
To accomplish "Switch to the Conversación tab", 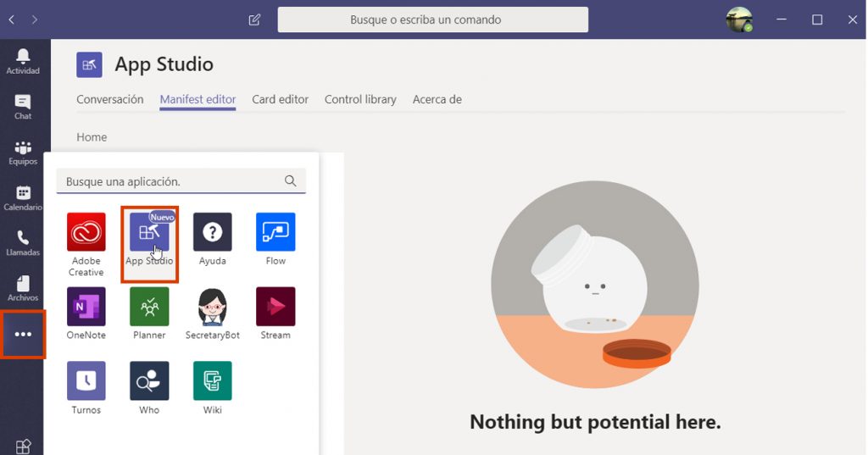I will click(109, 100).
